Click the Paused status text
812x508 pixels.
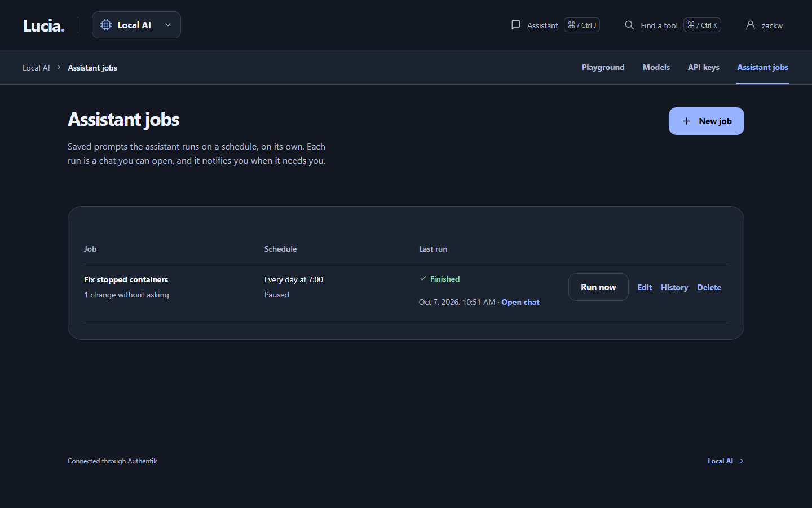[x=277, y=295]
